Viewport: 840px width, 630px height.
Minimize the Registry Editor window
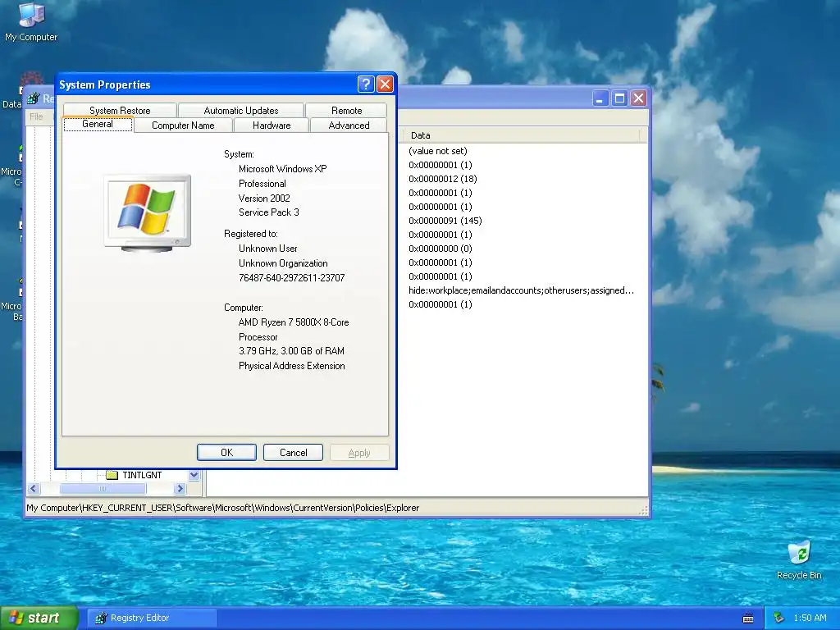600,98
